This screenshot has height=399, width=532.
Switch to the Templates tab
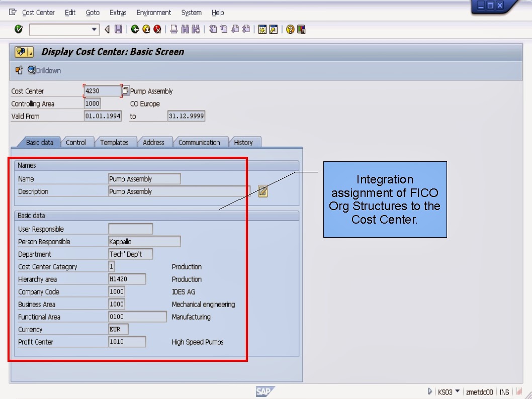coord(114,142)
